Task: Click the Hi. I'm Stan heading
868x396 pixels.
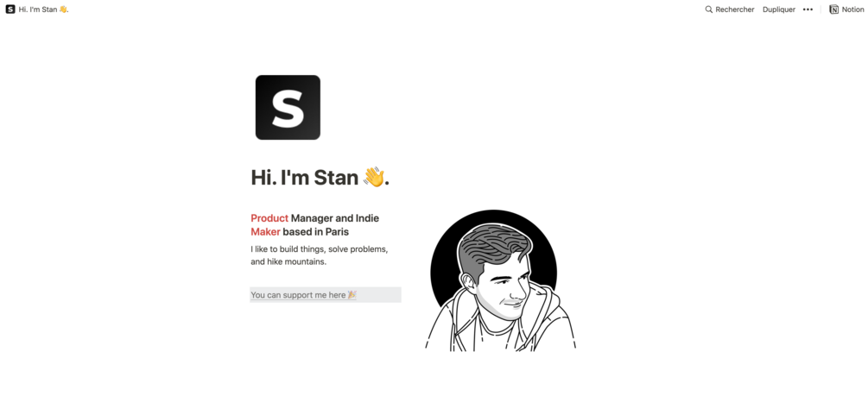Action: pos(320,178)
